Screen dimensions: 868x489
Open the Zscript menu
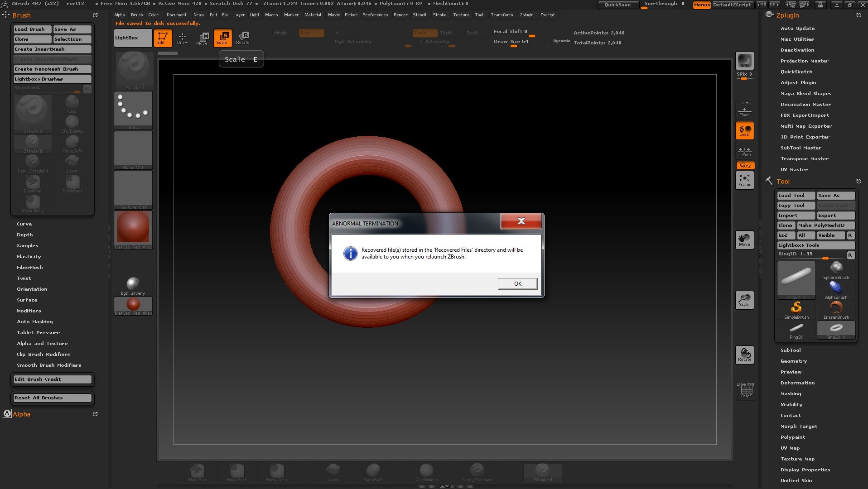(x=547, y=15)
